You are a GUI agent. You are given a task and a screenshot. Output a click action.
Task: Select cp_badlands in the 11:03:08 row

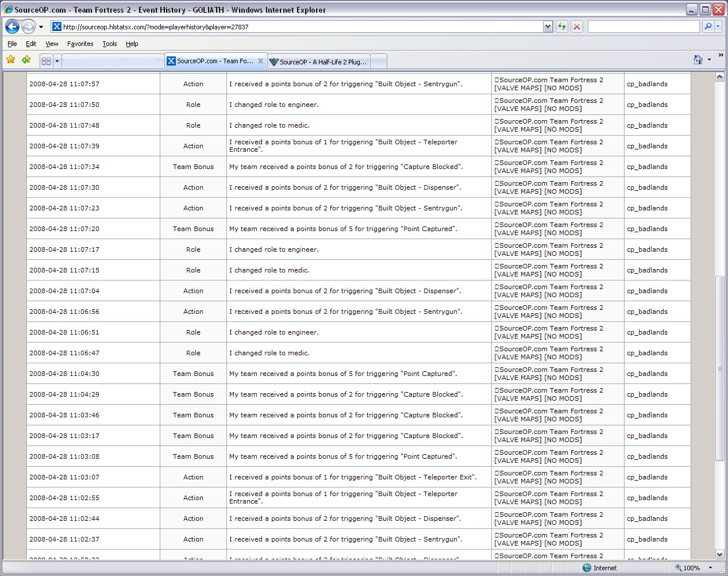click(647, 456)
